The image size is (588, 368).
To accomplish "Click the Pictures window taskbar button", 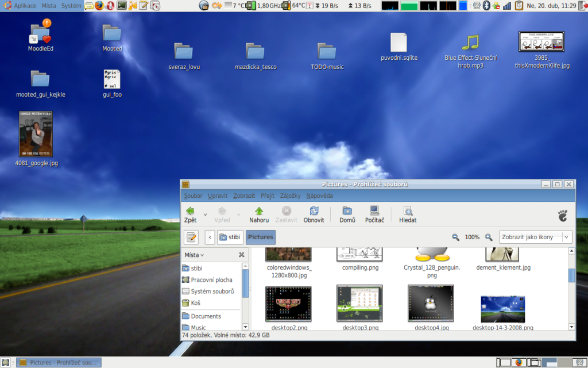I will [x=60, y=362].
